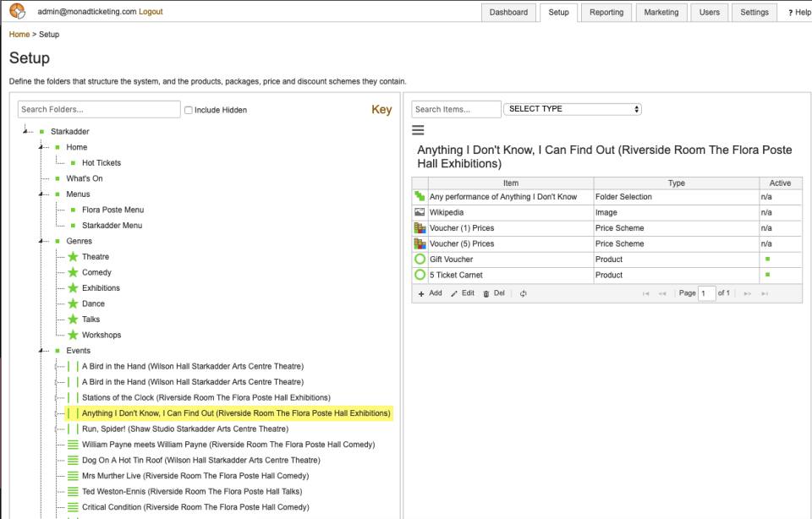This screenshot has height=519, width=812.
Task: Click the Search Items input field
Action: [456, 109]
